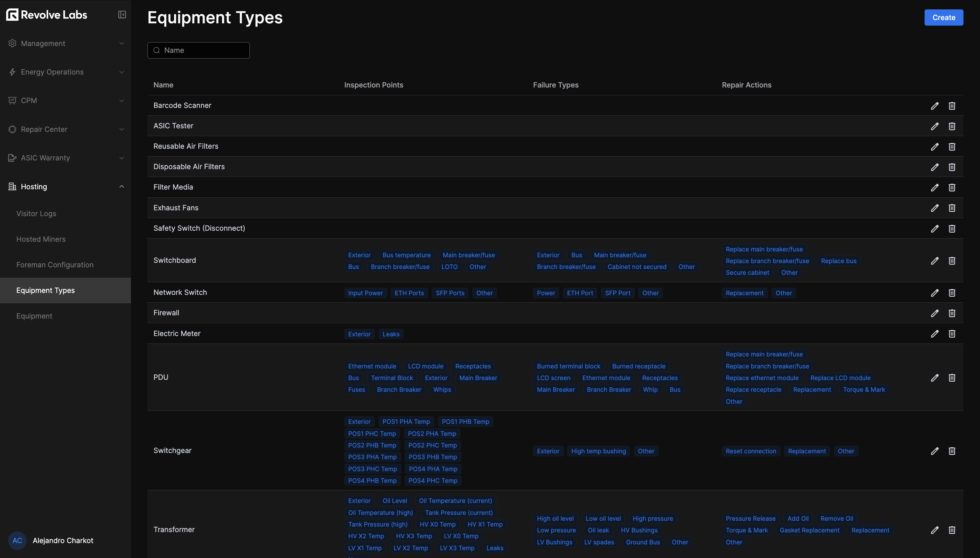Screen dimensions: 980x558
Task: Edit the Electric Meter row
Action: tap(935, 333)
